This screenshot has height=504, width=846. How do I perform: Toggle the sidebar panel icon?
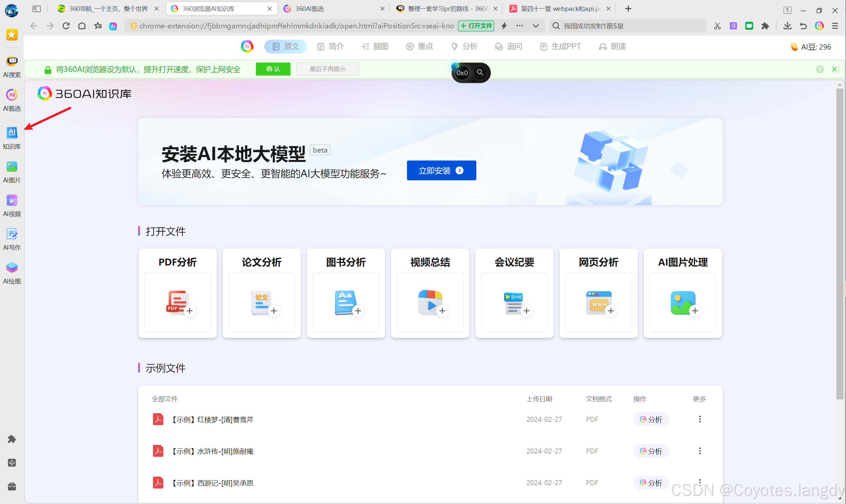click(x=37, y=9)
